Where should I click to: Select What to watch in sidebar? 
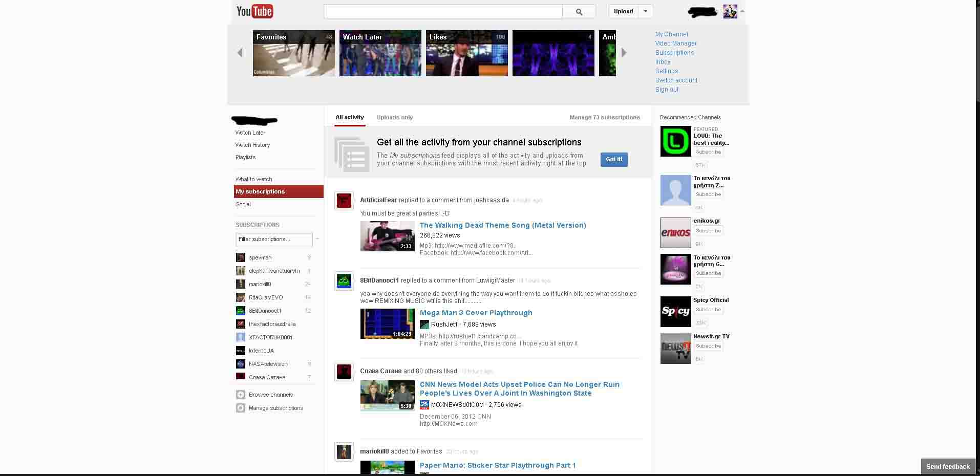click(254, 179)
